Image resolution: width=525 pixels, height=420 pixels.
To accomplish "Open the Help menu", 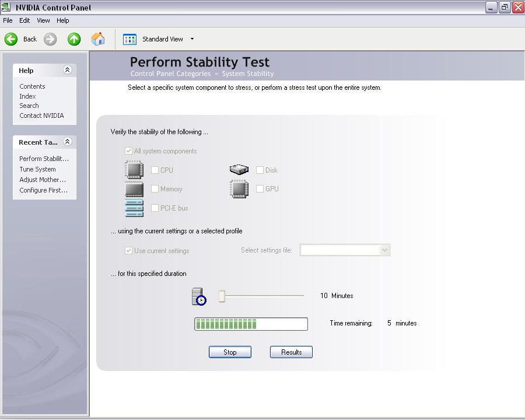I will [x=62, y=20].
